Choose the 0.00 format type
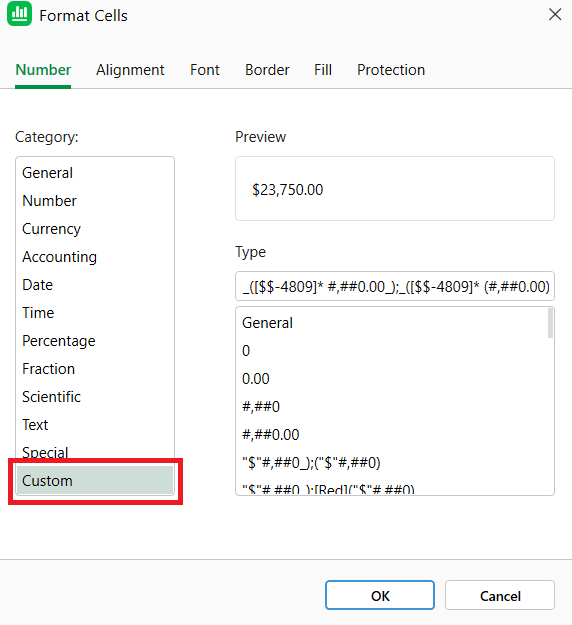 point(392,379)
